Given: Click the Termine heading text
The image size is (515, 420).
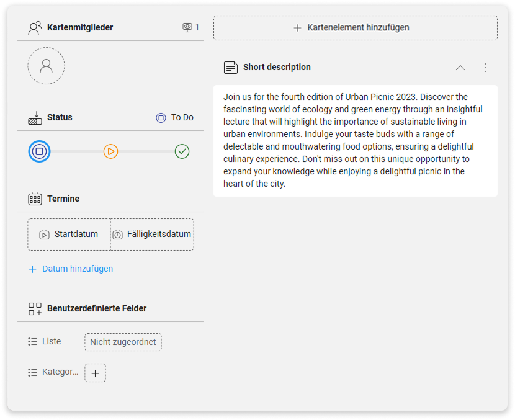Looking at the screenshot, I should point(63,199).
